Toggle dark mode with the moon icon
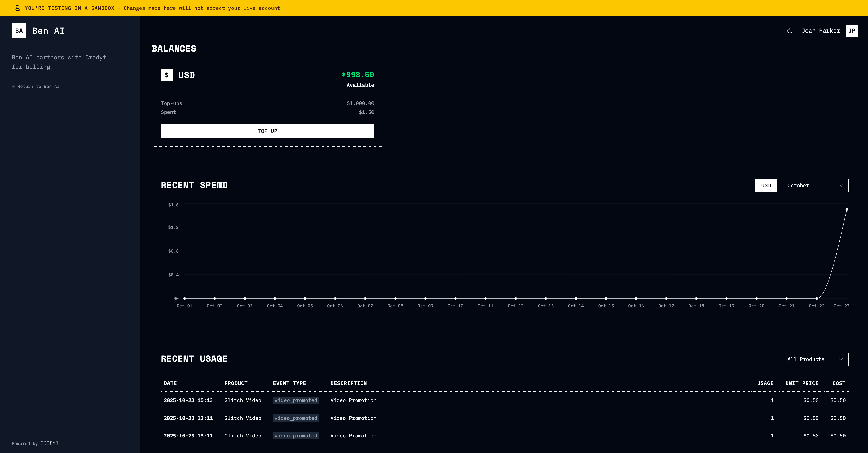 pyautogui.click(x=790, y=31)
